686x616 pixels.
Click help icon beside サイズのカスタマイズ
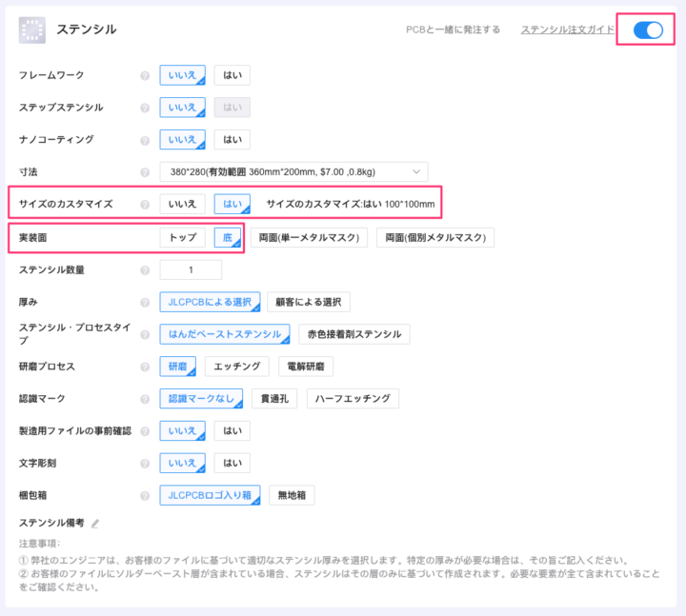pyautogui.click(x=145, y=205)
